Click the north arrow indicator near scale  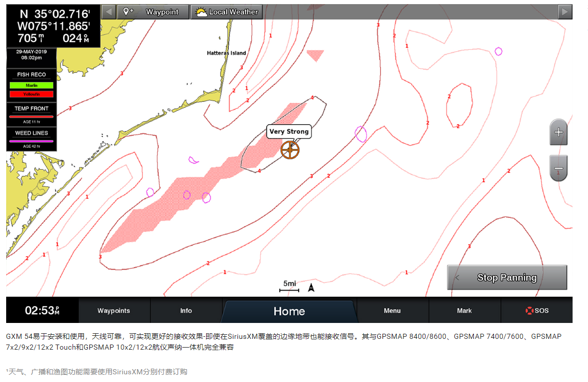click(311, 288)
